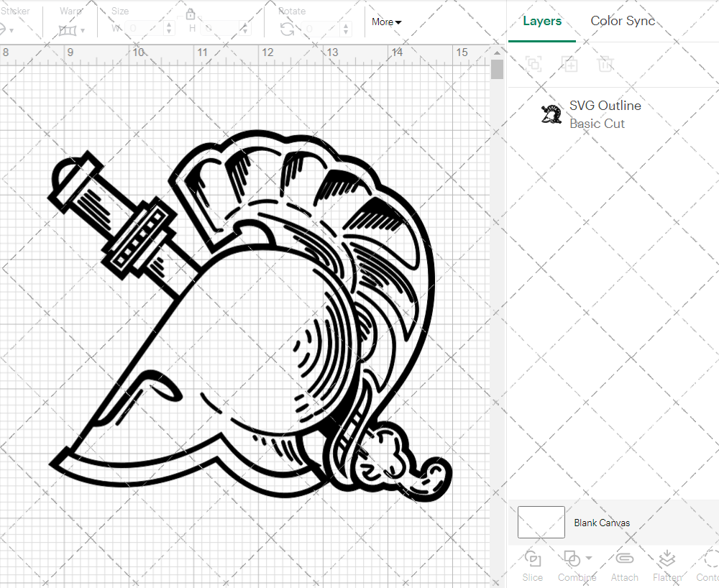Apply the Attach function
This screenshot has height=588, width=719.
(x=624, y=565)
